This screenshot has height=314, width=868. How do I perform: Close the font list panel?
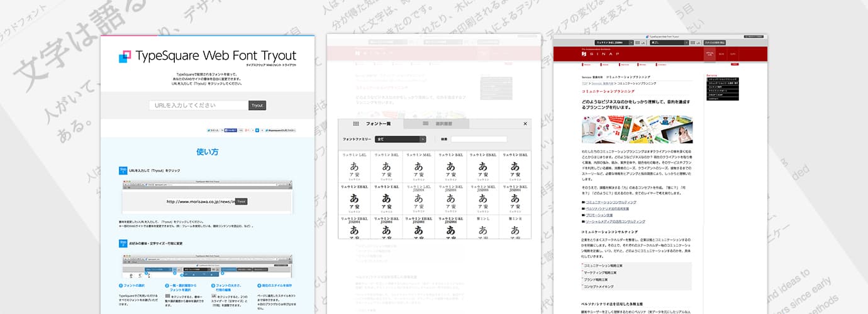[525, 124]
